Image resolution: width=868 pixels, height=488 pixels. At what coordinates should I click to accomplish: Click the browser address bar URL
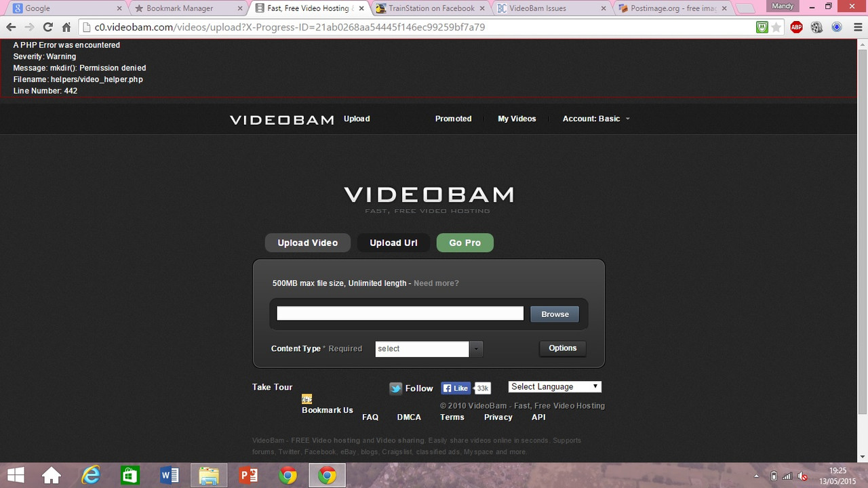pos(290,27)
